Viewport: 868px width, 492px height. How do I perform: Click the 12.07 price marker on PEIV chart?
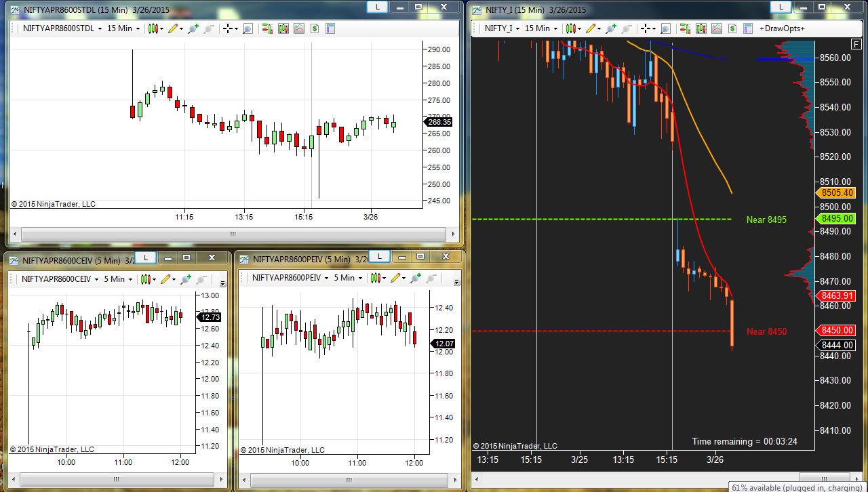point(443,344)
